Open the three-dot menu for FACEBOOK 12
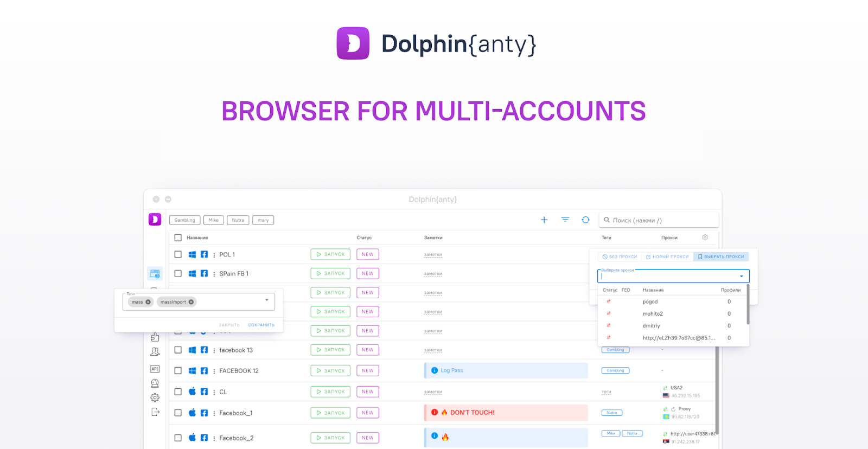868x449 pixels. click(214, 371)
